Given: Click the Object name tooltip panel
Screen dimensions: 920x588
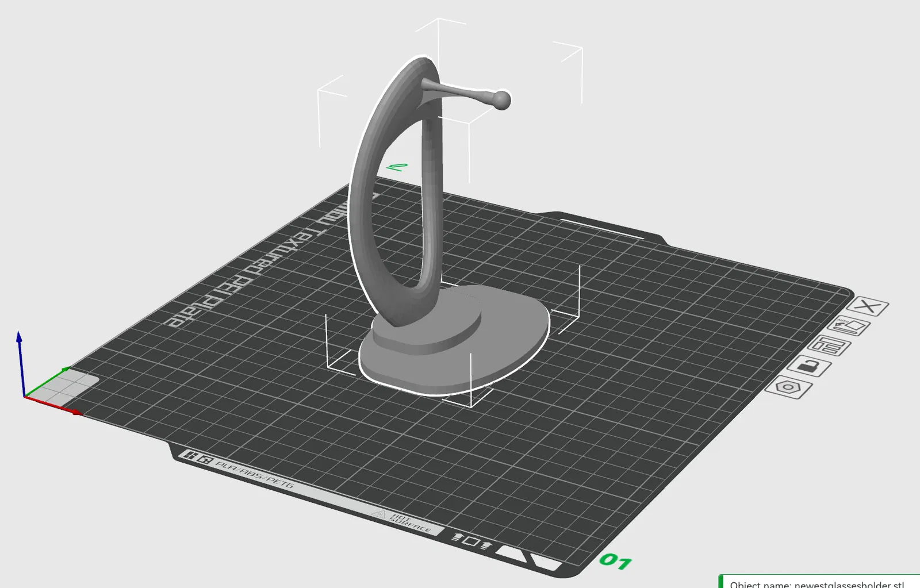Looking at the screenshot, I should (819, 581).
